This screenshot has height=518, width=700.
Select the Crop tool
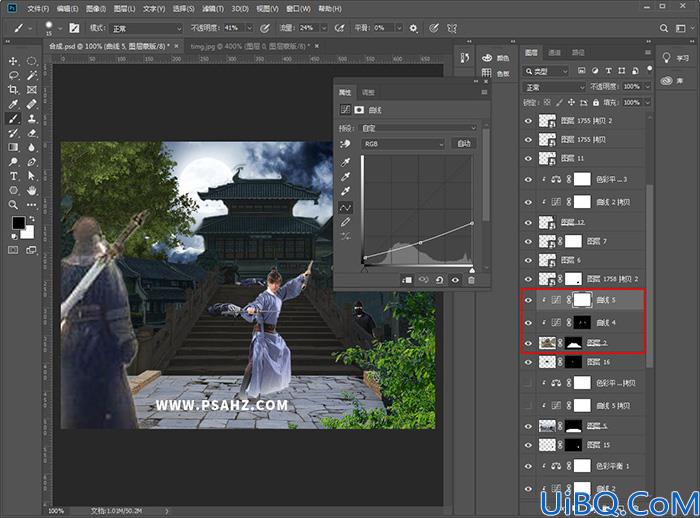[x=13, y=90]
